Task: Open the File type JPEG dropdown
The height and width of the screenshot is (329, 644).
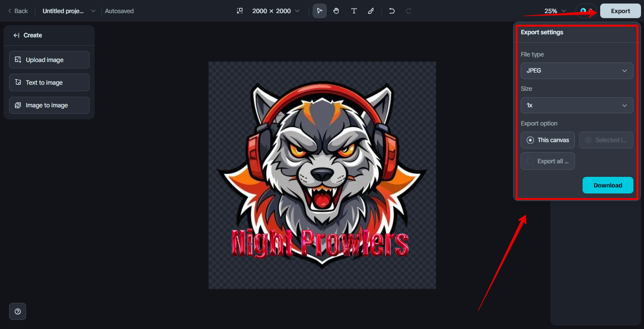Action: click(577, 71)
